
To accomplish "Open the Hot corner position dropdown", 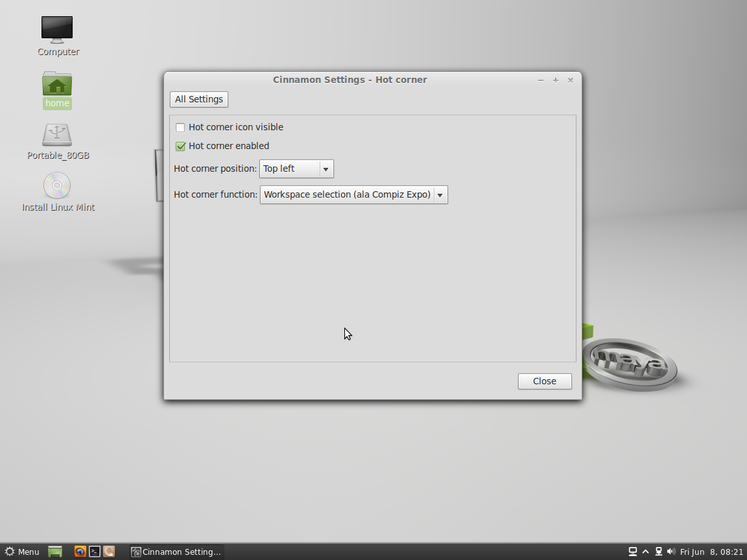I will click(296, 169).
